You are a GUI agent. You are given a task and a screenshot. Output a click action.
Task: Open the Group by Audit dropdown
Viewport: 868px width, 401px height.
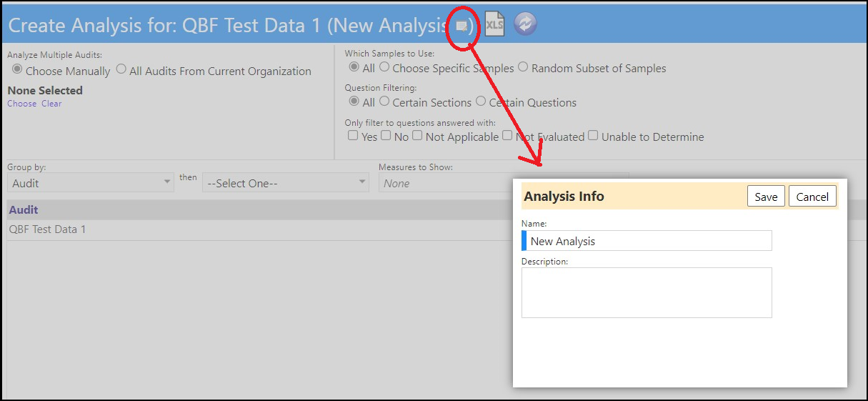[91, 183]
